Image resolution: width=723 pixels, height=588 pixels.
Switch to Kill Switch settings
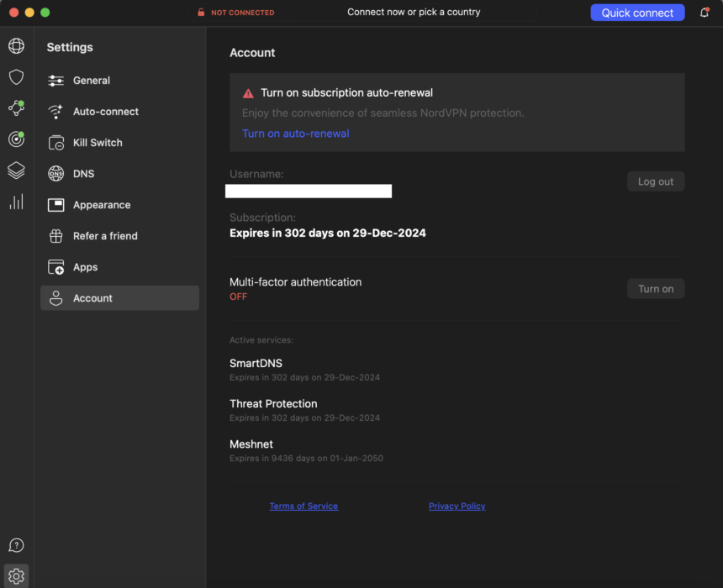point(98,143)
